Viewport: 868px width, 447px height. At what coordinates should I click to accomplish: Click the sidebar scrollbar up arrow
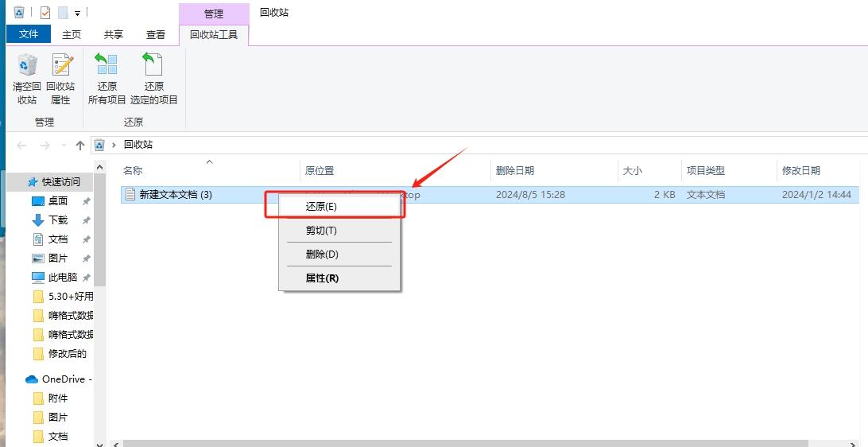pos(99,167)
